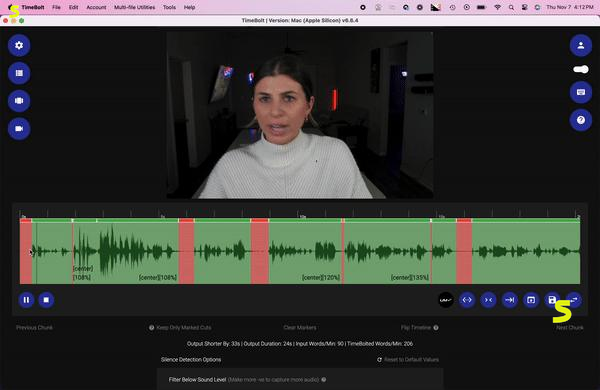Click the Wi-Fi icon in menu bar
The image size is (600, 390).
(x=497, y=7)
